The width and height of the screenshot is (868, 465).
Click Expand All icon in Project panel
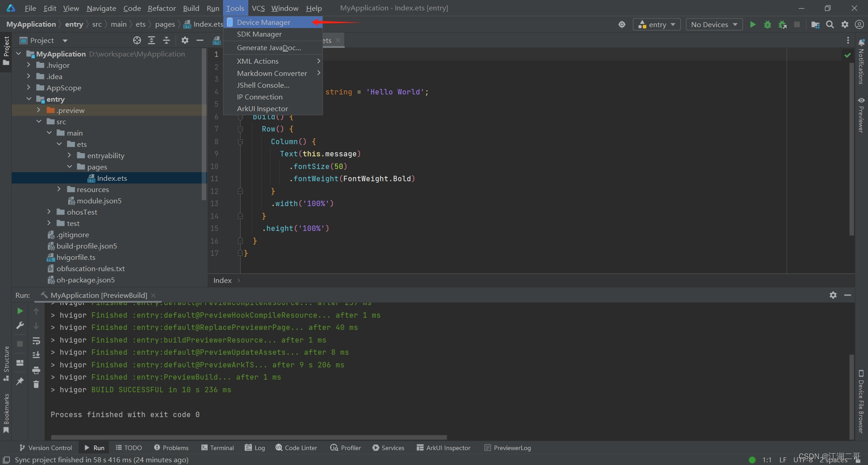click(x=152, y=41)
